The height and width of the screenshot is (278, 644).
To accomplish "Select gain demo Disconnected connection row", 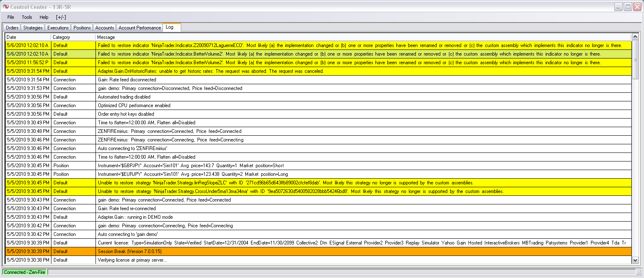I will (318, 88).
